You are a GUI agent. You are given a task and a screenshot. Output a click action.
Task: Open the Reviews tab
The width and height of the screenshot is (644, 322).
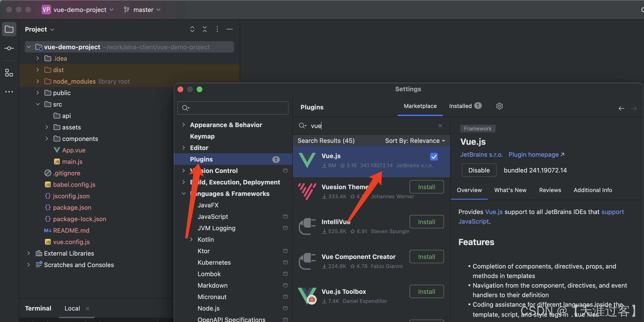click(x=550, y=190)
